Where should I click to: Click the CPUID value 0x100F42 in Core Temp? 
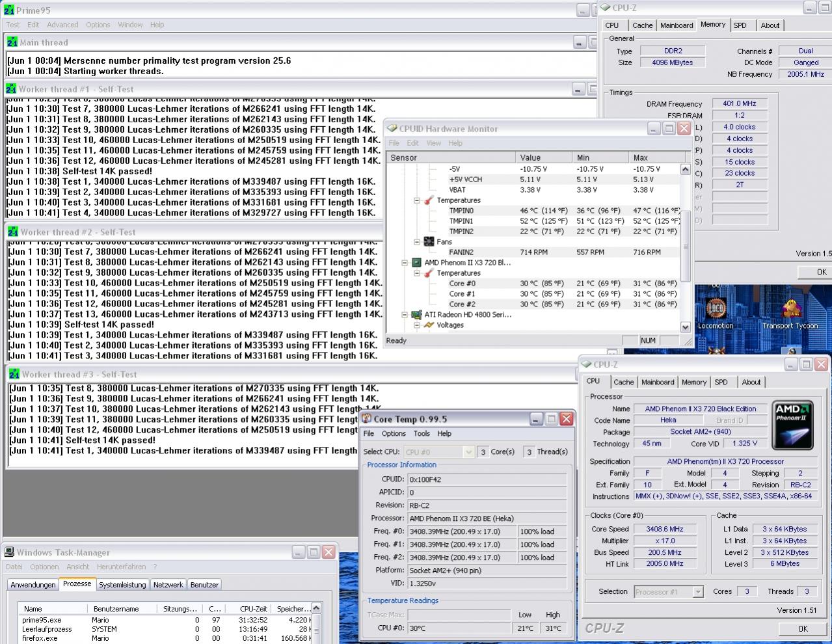[487, 479]
